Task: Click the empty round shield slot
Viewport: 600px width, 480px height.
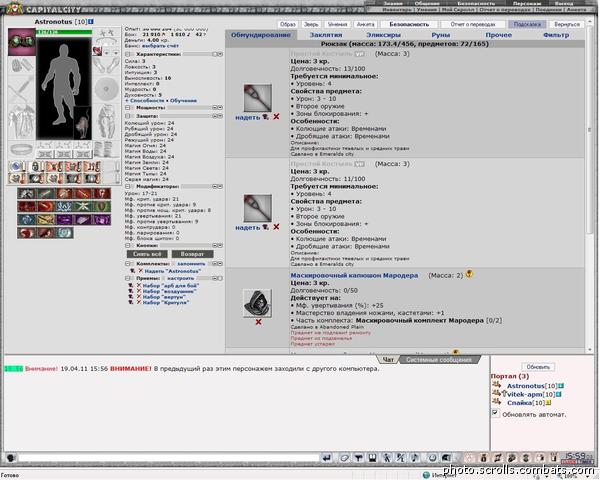Action: (x=106, y=89)
